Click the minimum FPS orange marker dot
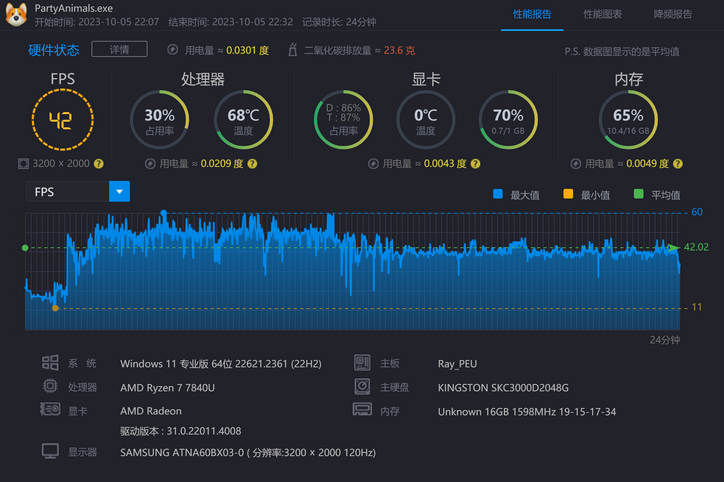 [55, 308]
